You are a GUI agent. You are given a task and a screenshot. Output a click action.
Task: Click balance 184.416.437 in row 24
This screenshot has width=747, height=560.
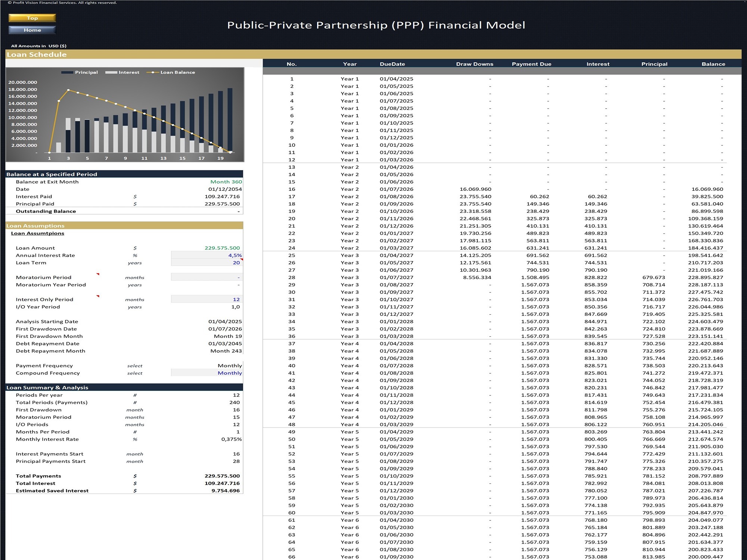point(705,248)
